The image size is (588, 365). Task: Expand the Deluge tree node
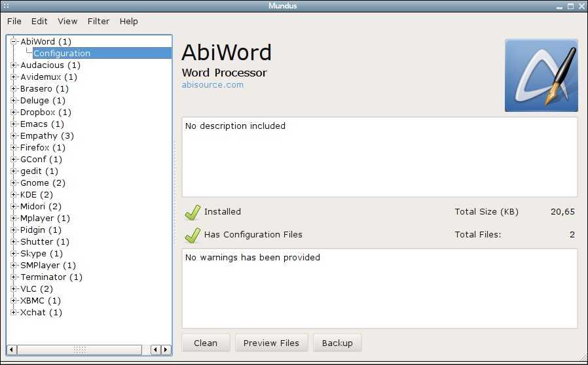pyautogui.click(x=14, y=101)
